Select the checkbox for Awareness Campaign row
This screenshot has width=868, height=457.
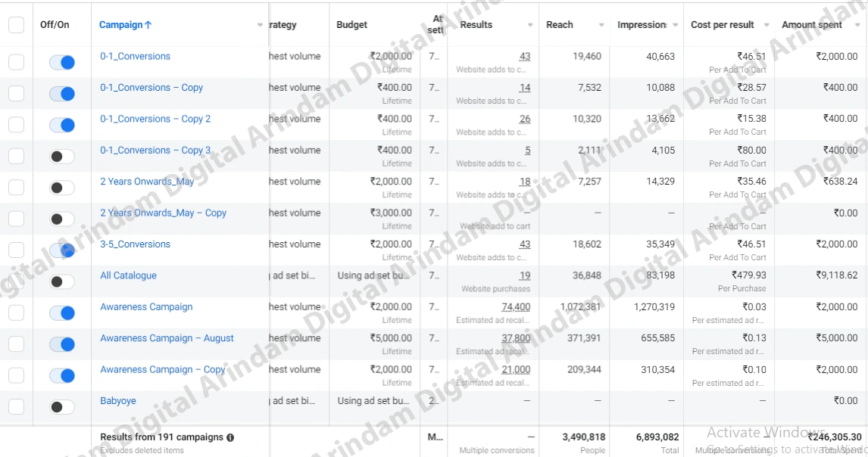(17, 313)
